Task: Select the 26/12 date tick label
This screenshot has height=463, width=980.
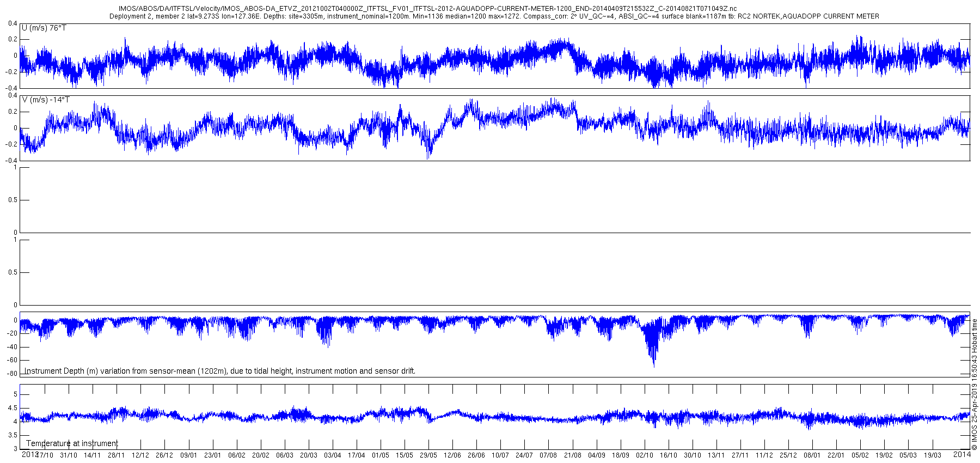Action: click(164, 455)
